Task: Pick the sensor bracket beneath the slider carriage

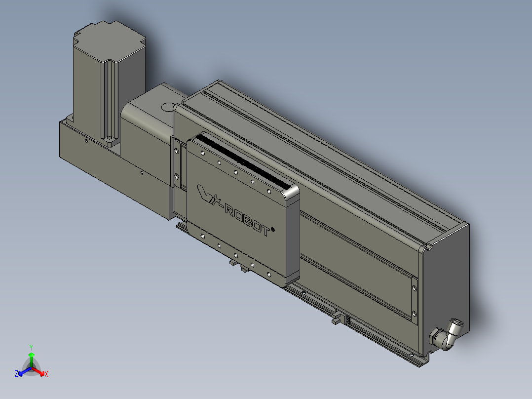Action: tap(239, 266)
